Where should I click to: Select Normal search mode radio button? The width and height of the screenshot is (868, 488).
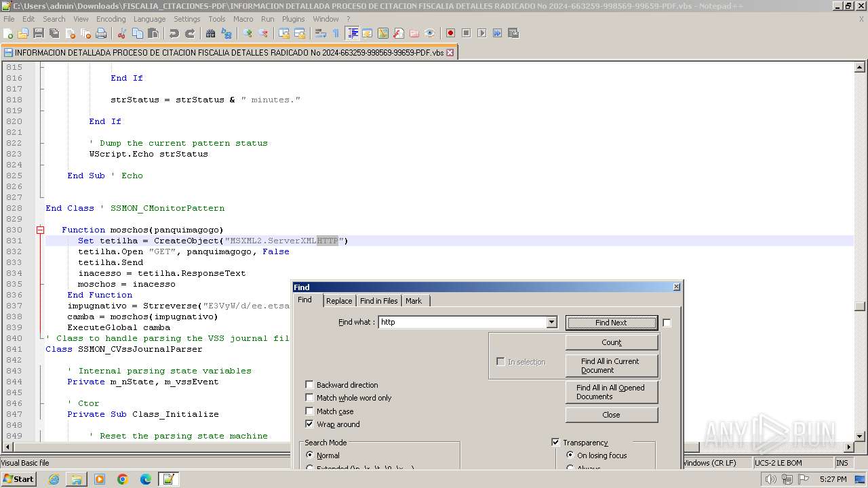[x=309, y=455]
